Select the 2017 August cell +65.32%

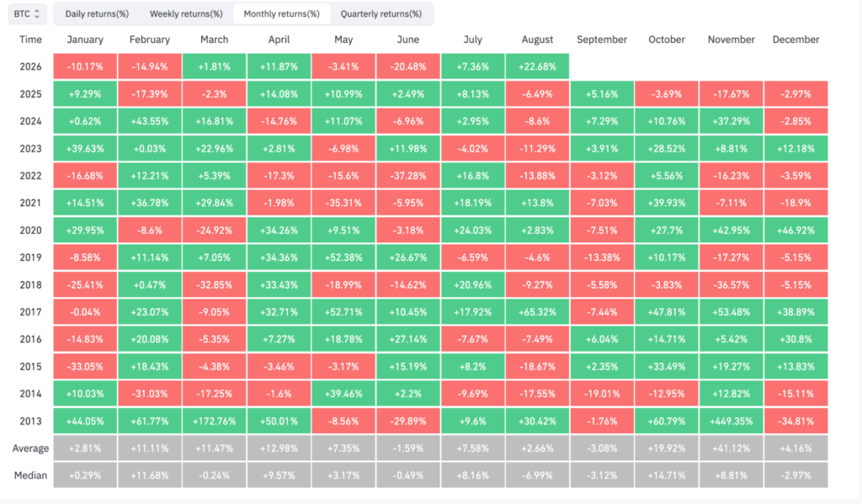point(537,312)
